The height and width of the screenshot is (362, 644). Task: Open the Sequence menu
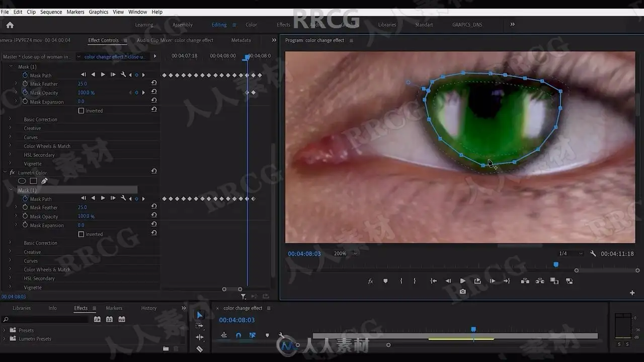point(51,12)
